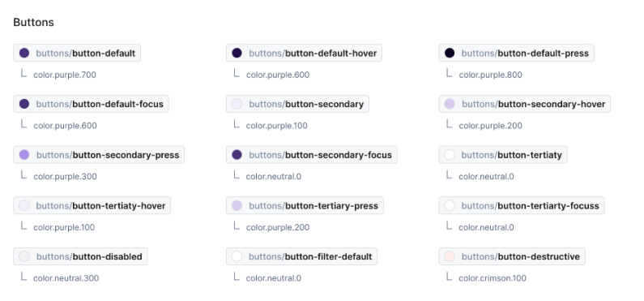The image size is (644, 301).
Task: Click the button-destructive pink swatch
Action: (450, 256)
